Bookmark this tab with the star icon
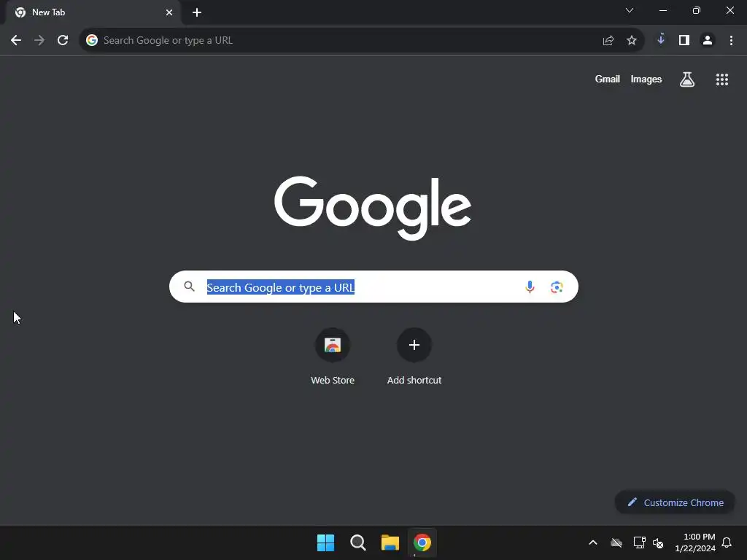The image size is (747, 560). pos(632,41)
